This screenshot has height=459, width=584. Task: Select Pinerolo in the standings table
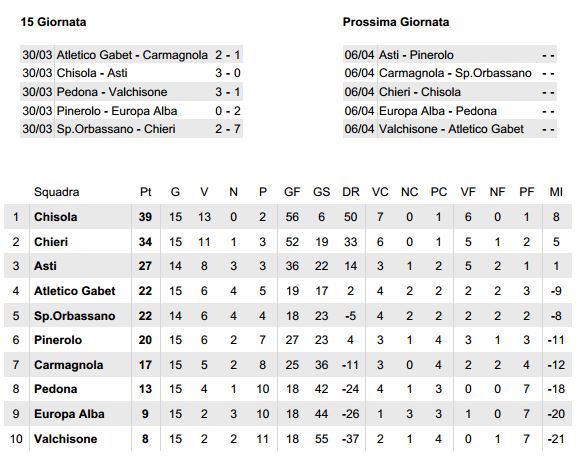click(58, 340)
